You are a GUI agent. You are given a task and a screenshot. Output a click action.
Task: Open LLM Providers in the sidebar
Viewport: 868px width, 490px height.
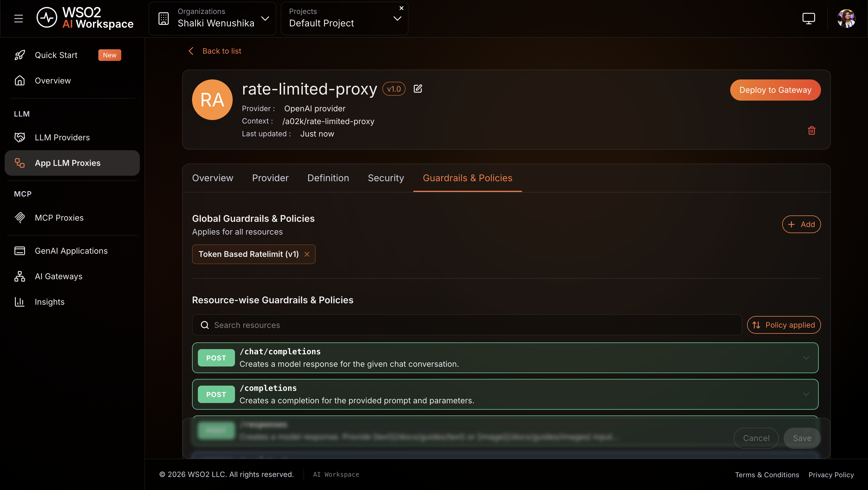point(62,137)
